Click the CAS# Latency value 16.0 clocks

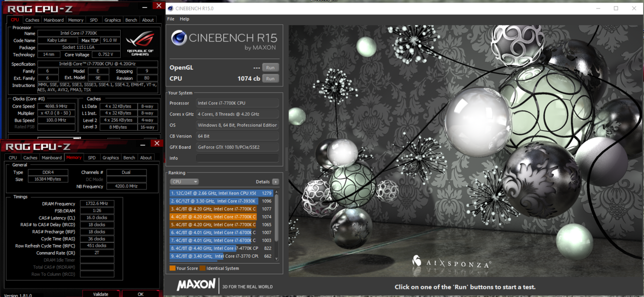97,218
